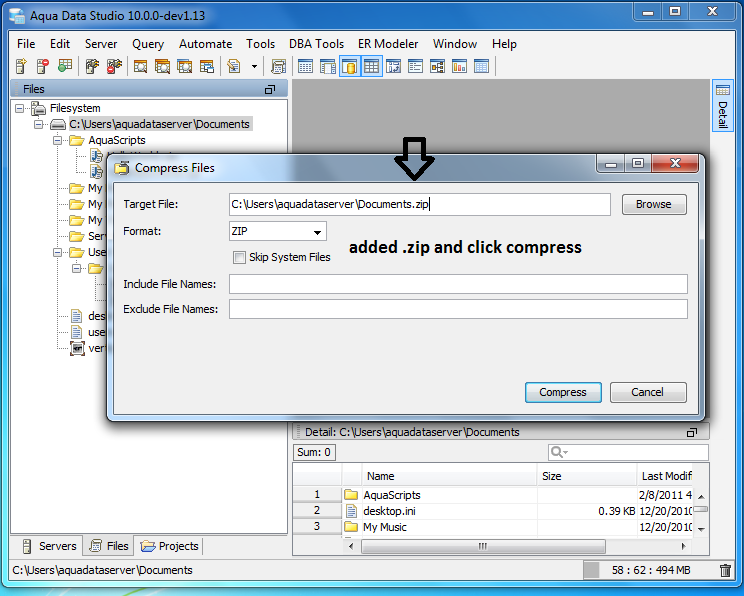
Task: Click the plain table grid toolbar icon
Action: [x=305, y=66]
